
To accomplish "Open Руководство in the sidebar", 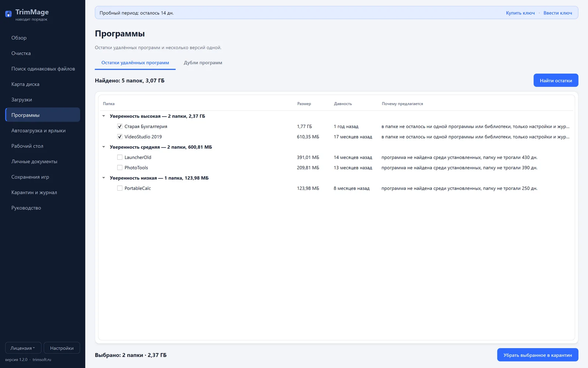I will point(43,208).
